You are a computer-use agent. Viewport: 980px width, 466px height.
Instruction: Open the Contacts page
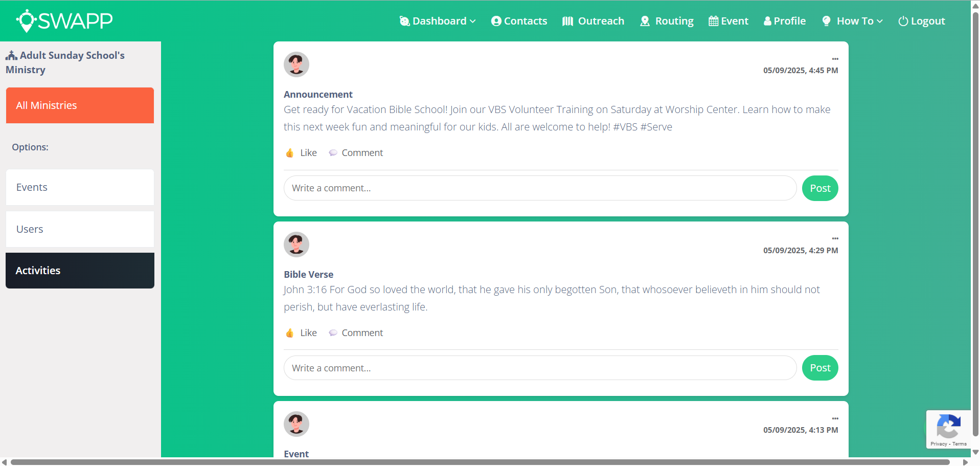[x=519, y=21]
